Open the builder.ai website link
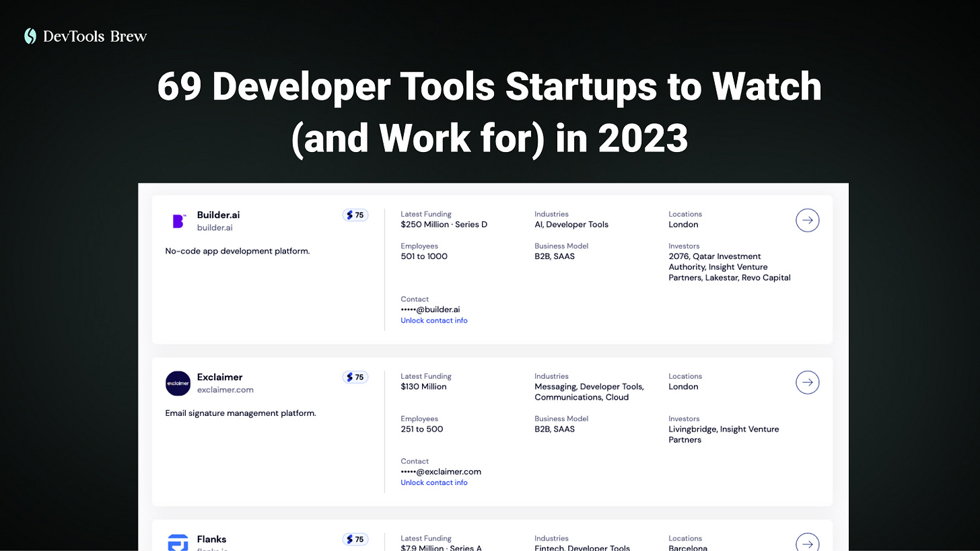 [215, 228]
